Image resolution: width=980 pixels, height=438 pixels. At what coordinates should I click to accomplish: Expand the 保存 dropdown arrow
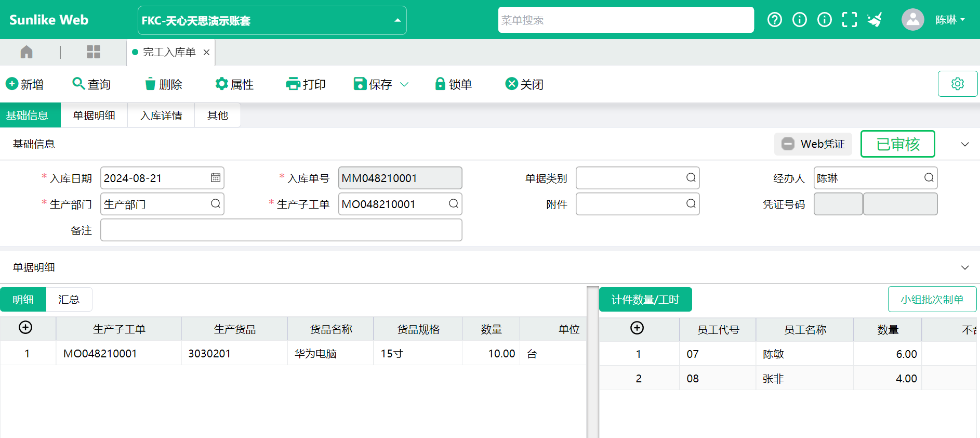pyautogui.click(x=404, y=84)
